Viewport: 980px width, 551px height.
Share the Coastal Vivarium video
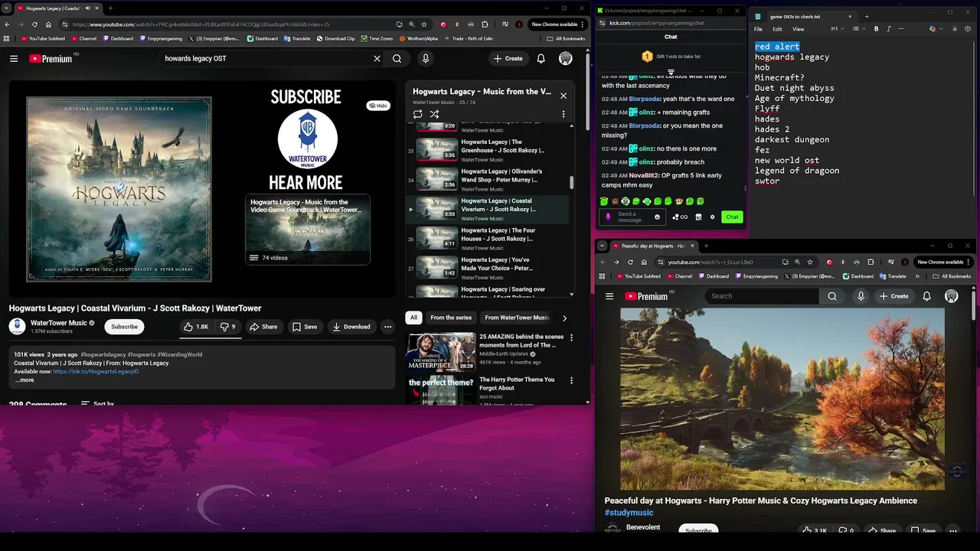(x=263, y=327)
